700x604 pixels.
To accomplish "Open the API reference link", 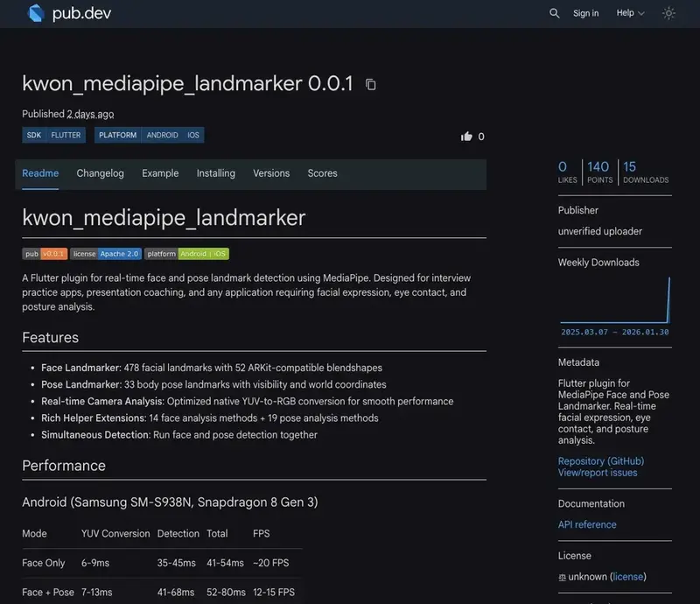I will coord(587,524).
